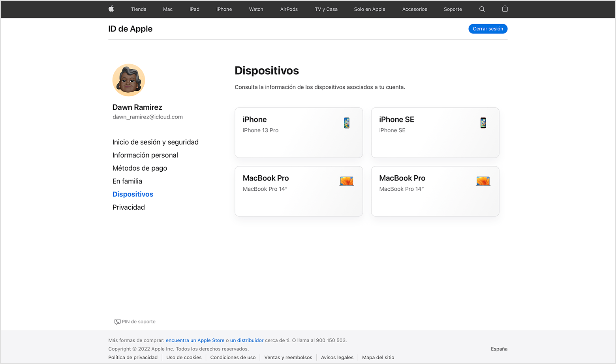Open Condiciones de uso footer link
616x364 pixels.
[x=233, y=358]
